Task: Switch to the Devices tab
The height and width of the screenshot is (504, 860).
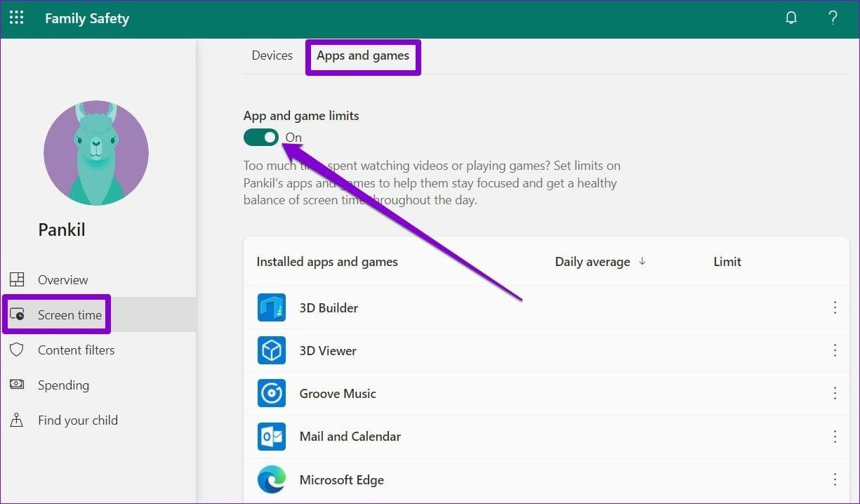Action: (272, 55)
